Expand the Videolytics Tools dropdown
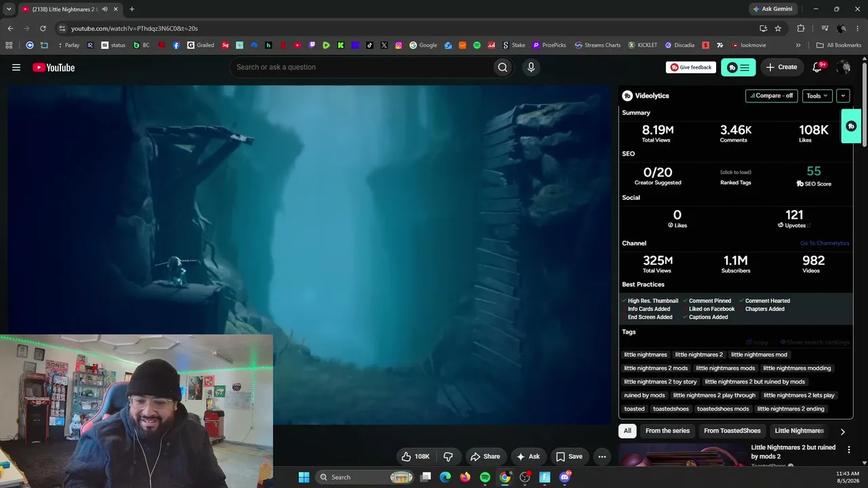 816,96
